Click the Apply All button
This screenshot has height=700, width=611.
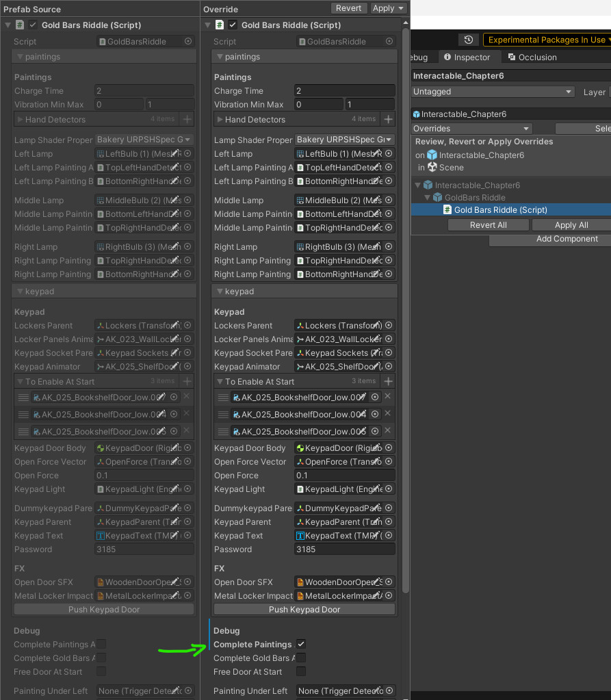tap(571, 224)
